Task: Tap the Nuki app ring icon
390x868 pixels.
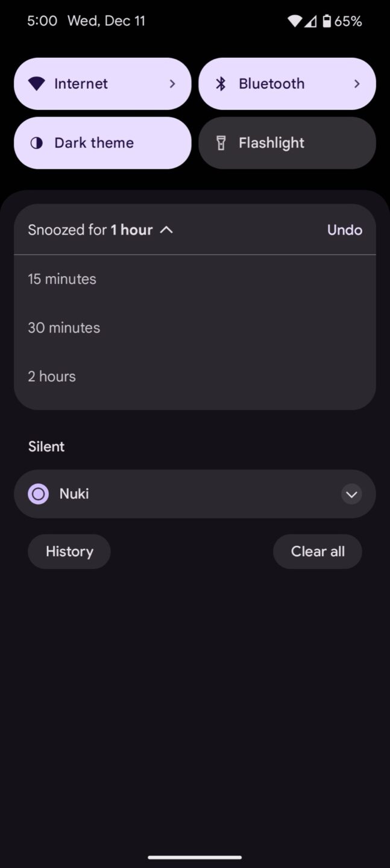Action: [38, 494]
